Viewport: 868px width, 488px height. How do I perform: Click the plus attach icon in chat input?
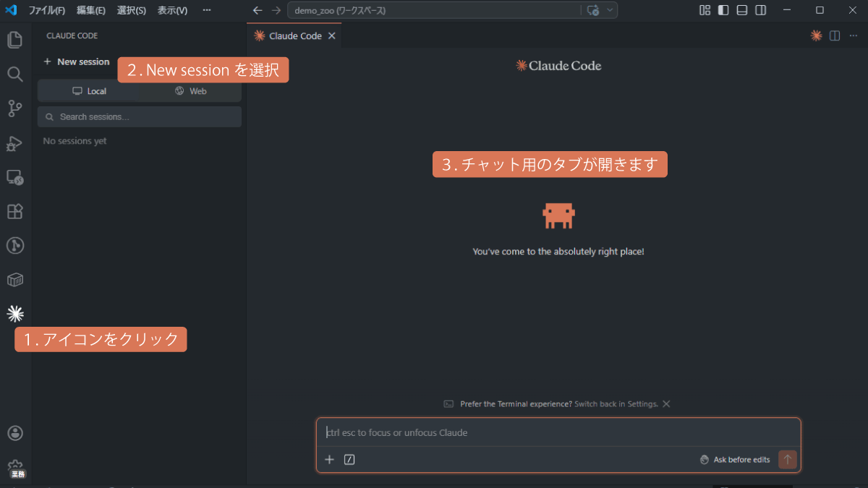(x=329, y=460)
